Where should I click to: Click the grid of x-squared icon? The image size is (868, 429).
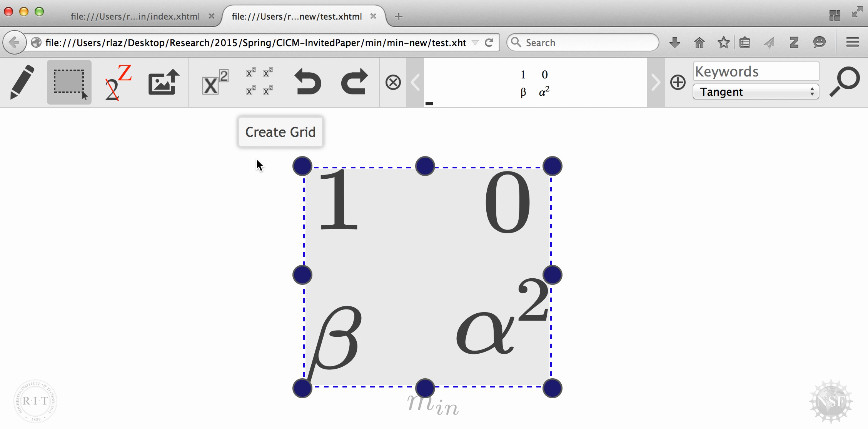pos(259,82)
